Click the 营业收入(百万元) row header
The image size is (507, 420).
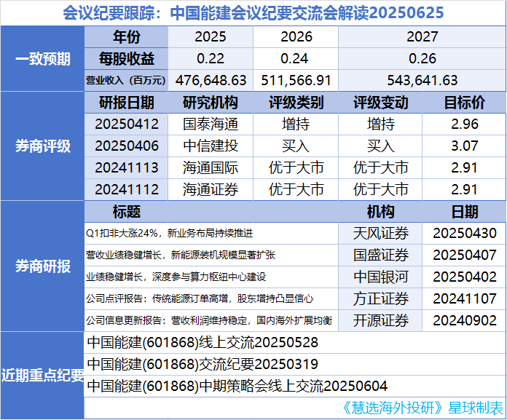(126, 81)
